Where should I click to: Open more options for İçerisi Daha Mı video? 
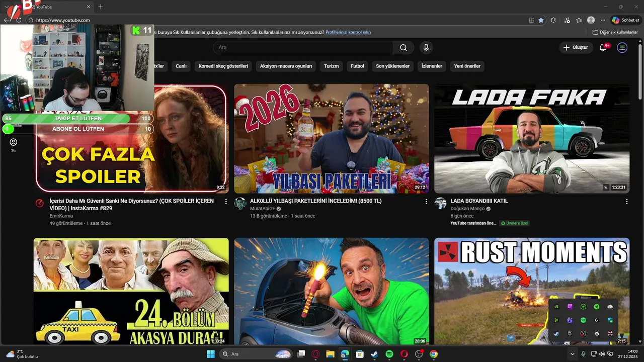point(226,202)
